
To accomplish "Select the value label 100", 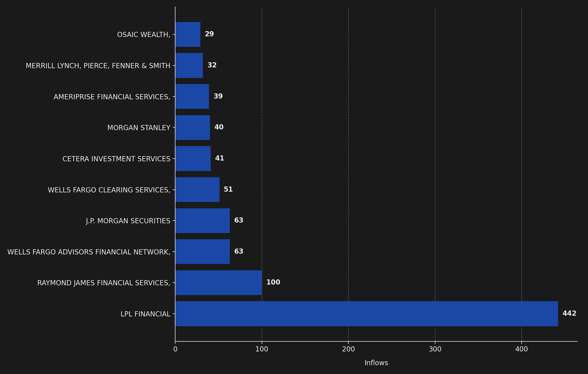I will [273, 282].
